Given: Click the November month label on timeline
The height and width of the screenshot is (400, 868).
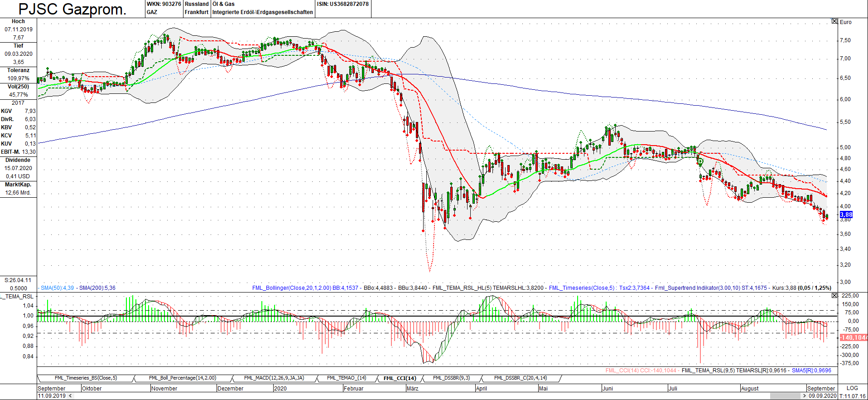Looking at the screenshot, I should [164, 389].
